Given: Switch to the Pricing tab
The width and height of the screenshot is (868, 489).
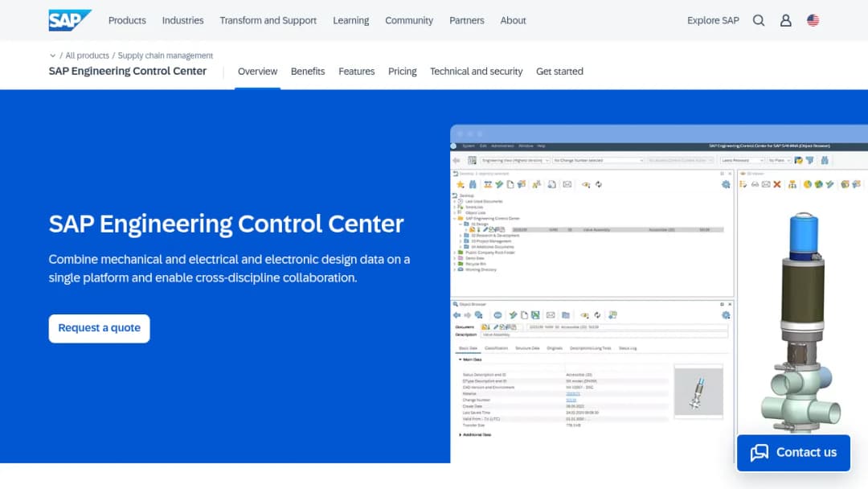Looking at the screenshot, I should click(403, 72).
